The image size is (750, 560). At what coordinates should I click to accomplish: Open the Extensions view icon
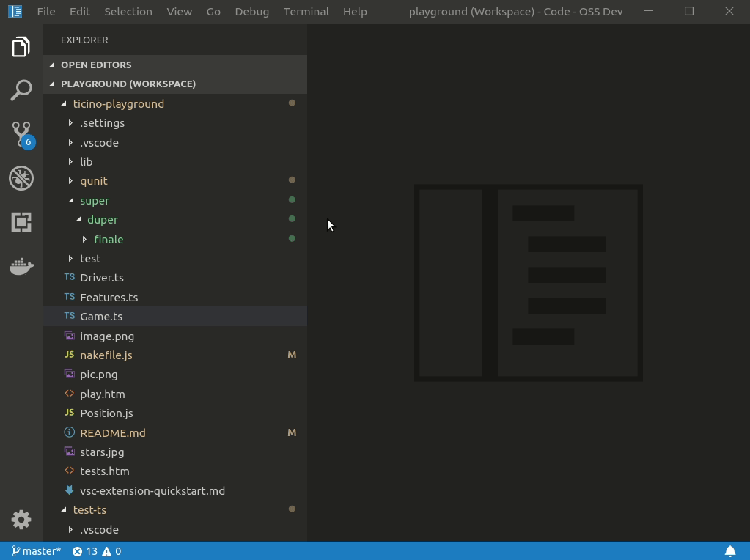[x=21, y=221]
